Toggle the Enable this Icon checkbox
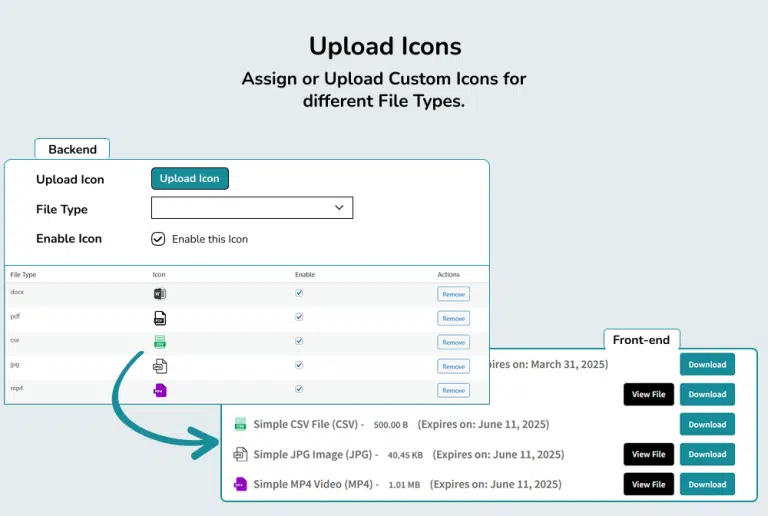This screenshot has width=768, height=516. point(158,239)
